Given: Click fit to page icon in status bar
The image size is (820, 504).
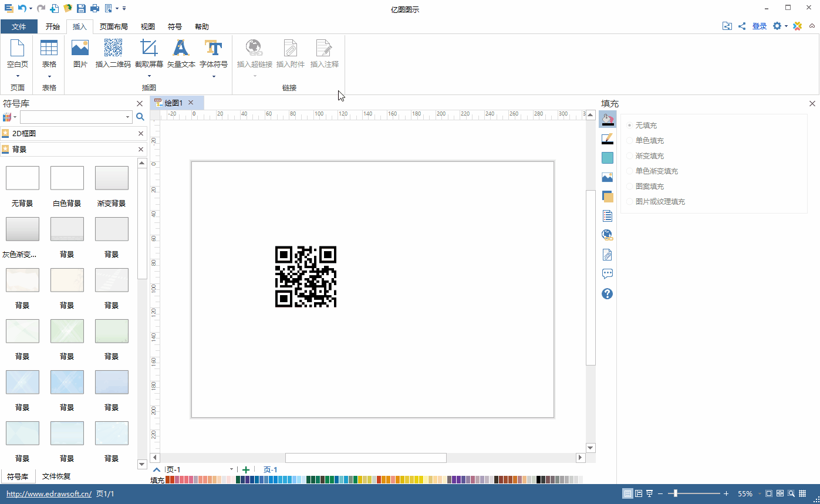Looking at the screenshot, I should coord(770,494).
